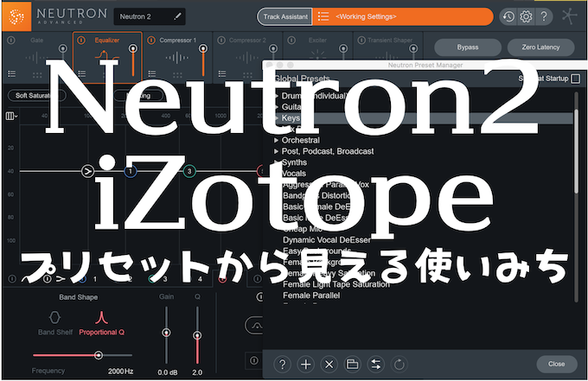Click the refresh icon in Preset Manager
This screenshot has width=588, height=381.
399,364
